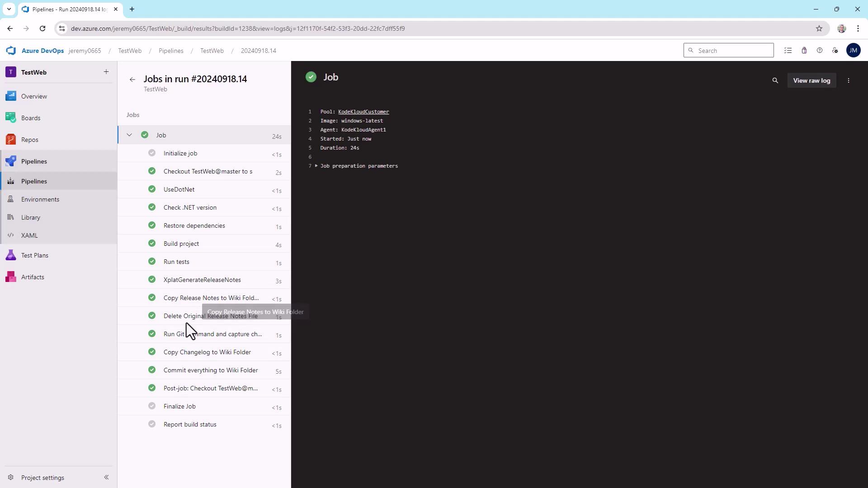This screenshot has width=868, height=488.
Task: Select the Library menu item
Action: (x=31, y=217)
